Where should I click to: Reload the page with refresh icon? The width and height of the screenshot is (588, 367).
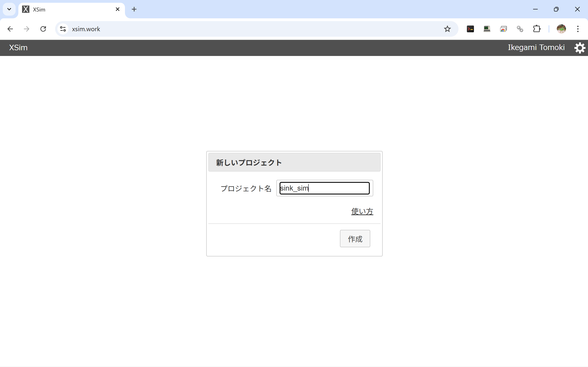[43, 29]
